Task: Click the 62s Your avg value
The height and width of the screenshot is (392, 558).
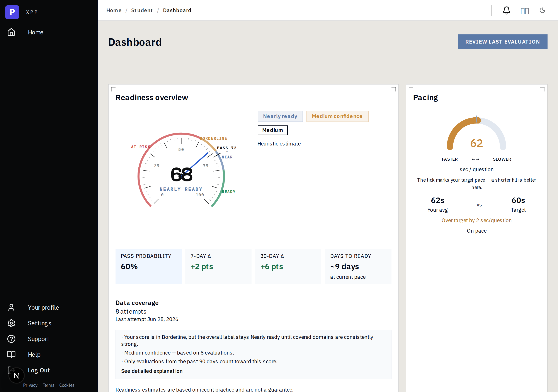Action: (437, 200)
